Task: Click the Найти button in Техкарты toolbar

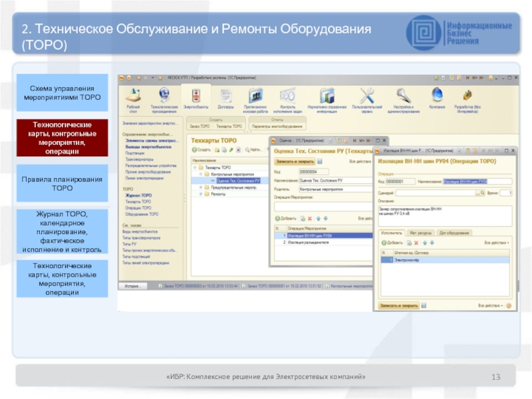Action: 253,150
